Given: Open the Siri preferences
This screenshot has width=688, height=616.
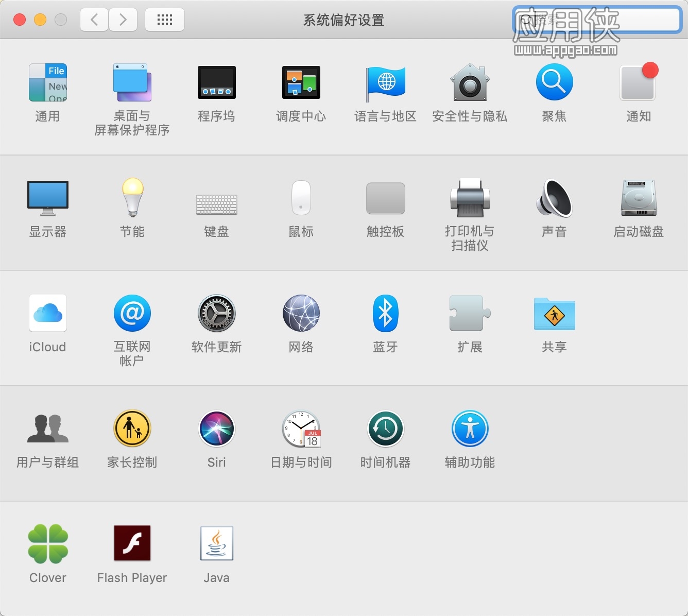Looking at the screenshot, I should (217, 429).
